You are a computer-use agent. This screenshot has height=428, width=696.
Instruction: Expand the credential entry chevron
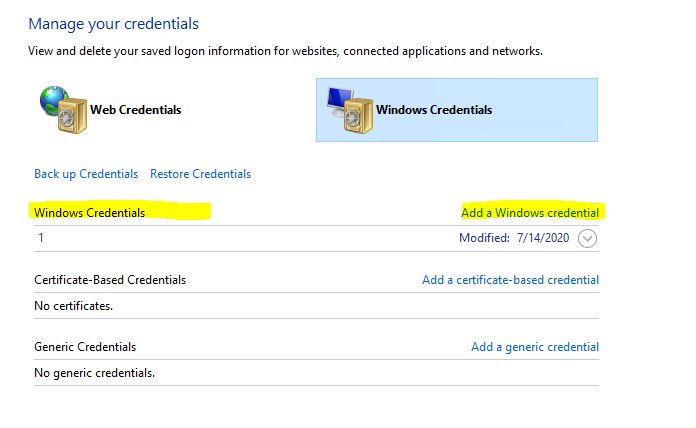pyautogui.click(x=587, y=238)
